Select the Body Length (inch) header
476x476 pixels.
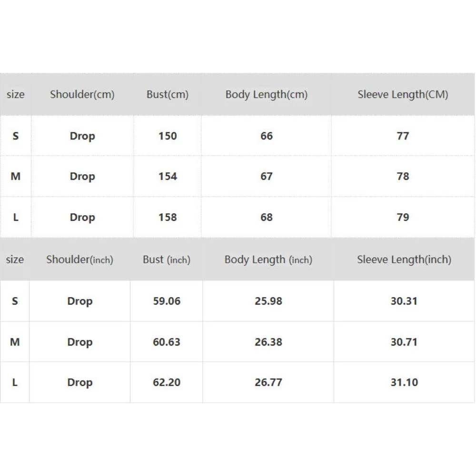(268, 259)
